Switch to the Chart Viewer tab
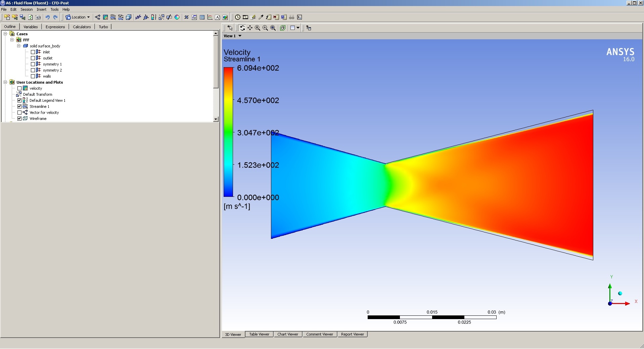This screenshot has height=349, width=644. 288,334
